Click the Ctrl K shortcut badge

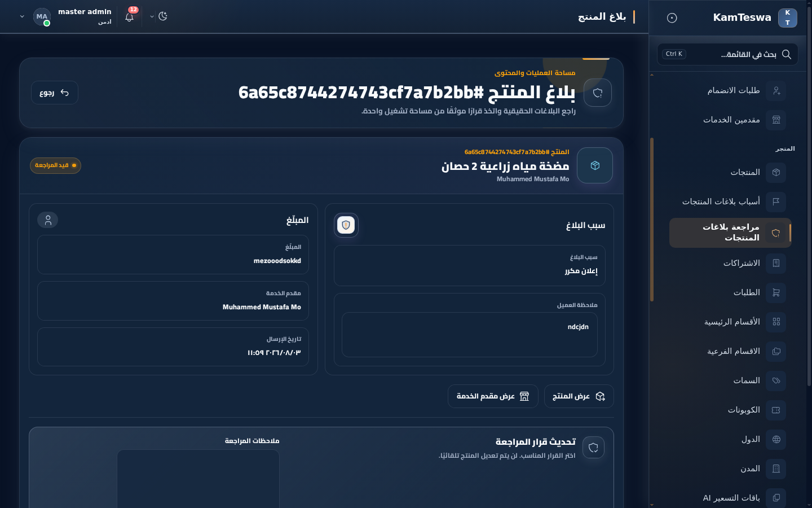(674, 54)
